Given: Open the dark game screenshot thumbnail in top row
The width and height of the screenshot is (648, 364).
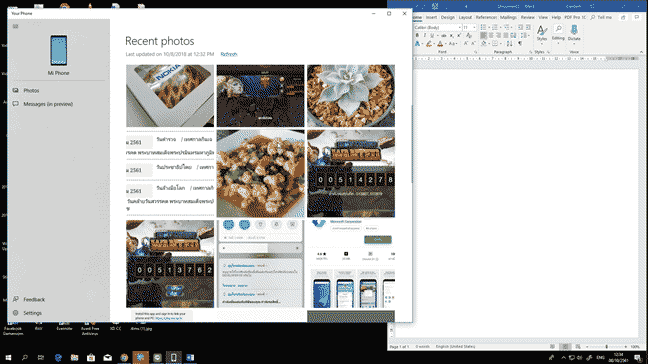Looking at the screenshot, I should tap(260, 96).
